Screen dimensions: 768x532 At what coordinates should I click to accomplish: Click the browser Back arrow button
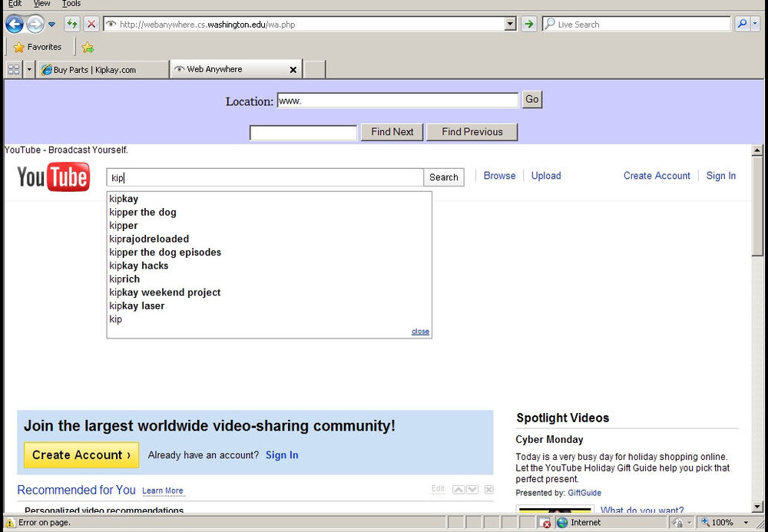point(14,24)
